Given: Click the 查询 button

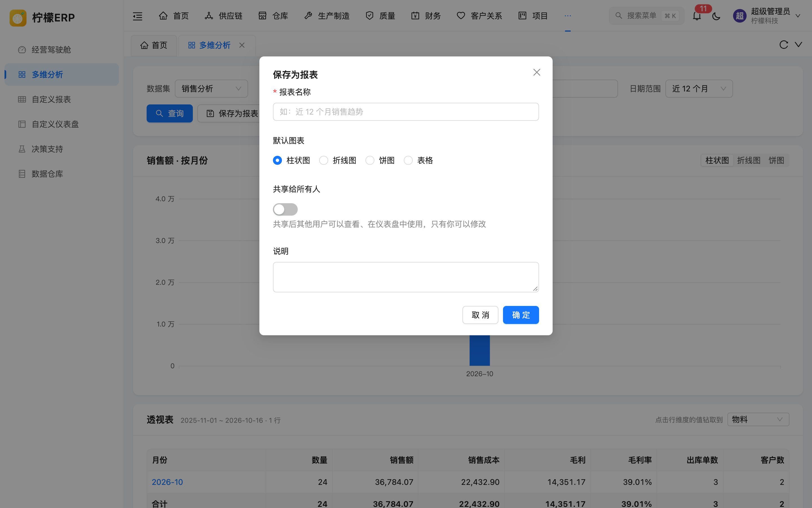Looking at the screenshot, I should pos(169,113).
